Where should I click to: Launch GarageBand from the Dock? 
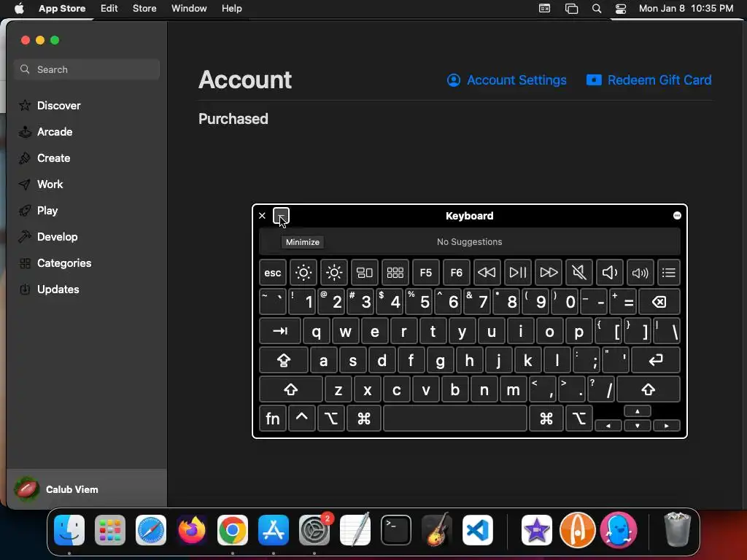point(437,529)
